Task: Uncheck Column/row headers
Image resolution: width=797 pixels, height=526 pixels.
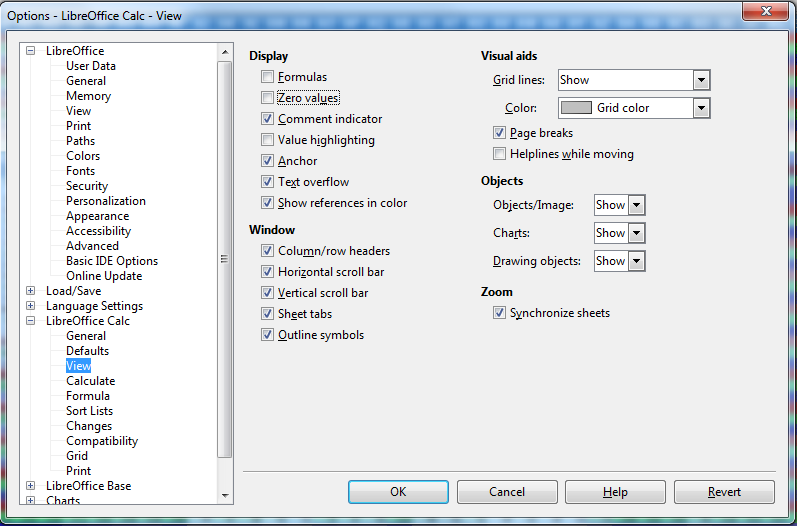Action: click(267, 251)
